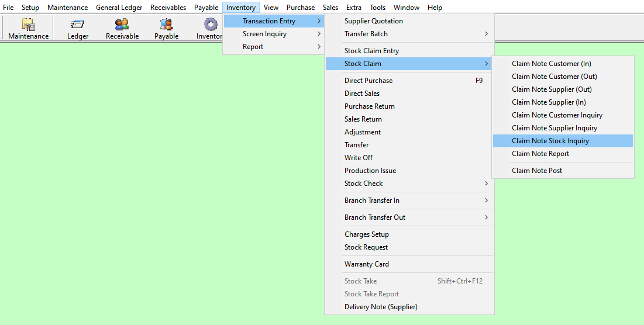Screen dimensions: 644x325
Task: Open Claim Note Stock Inquiry
Action: (x=563, y=141)
